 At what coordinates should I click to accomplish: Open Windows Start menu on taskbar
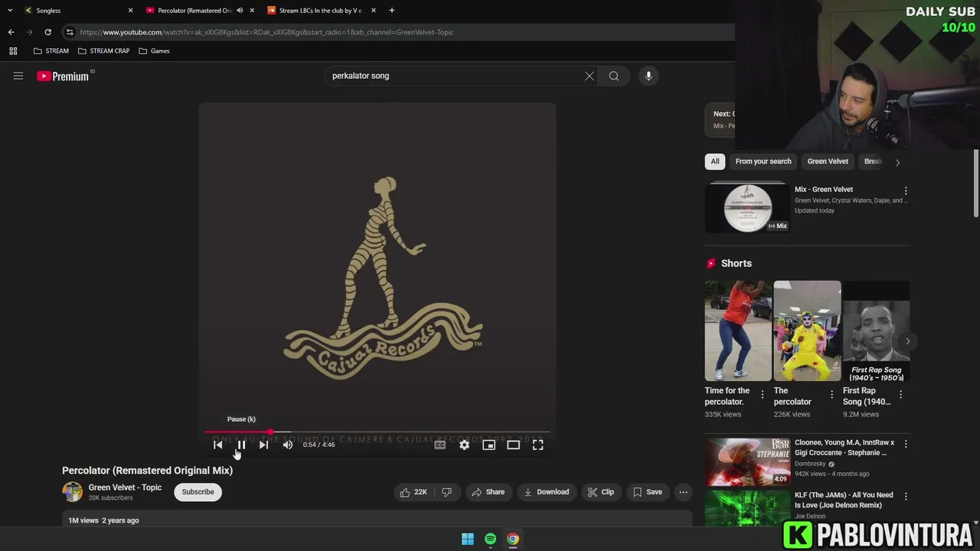[468, 539]
